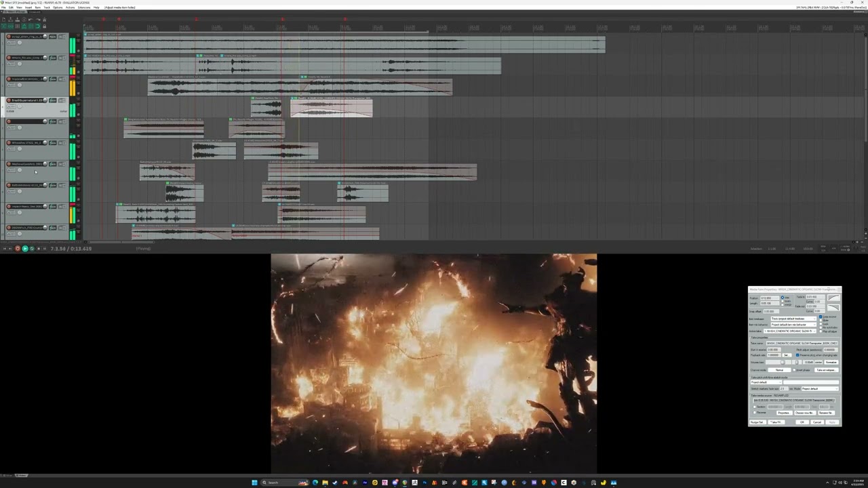The height and width of the screenshot is (488, 868).
Task: Open the Track menu
Action: [47, 7]
